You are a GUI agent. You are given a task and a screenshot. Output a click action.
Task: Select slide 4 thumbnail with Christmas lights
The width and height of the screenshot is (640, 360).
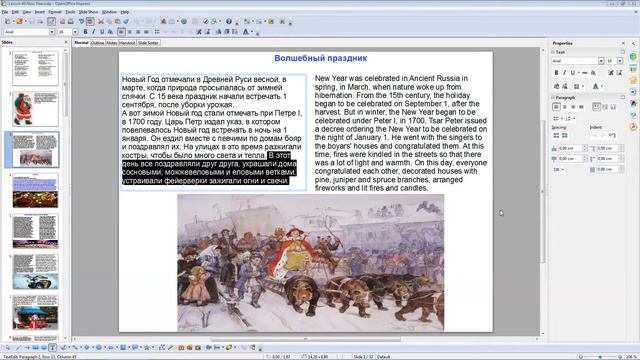point(36,190)
